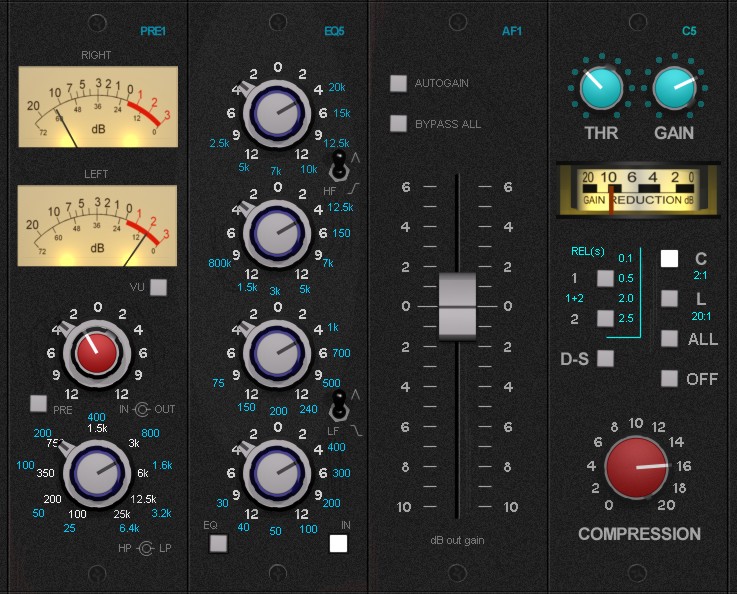Click the dB out gain fader handle
The width and height of the screenshot is (737, 594).
[457, 306]
